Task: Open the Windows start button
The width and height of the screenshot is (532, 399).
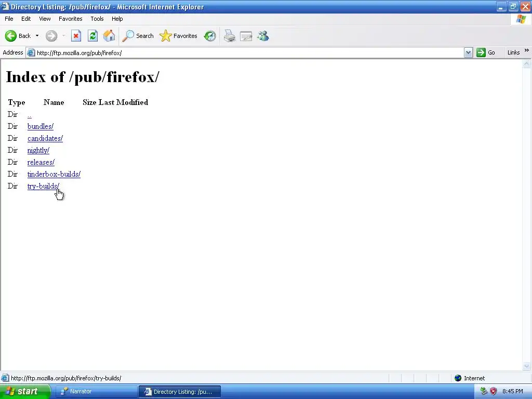Action: pos(24,391)
